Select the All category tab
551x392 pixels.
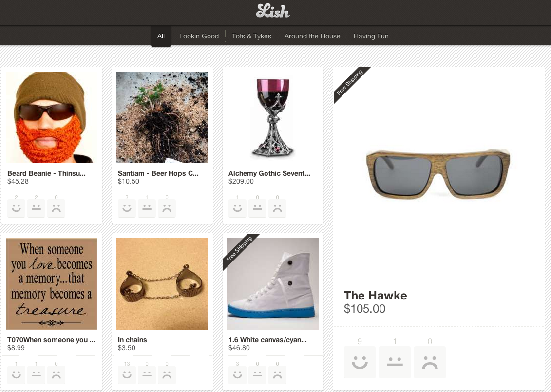161,36
